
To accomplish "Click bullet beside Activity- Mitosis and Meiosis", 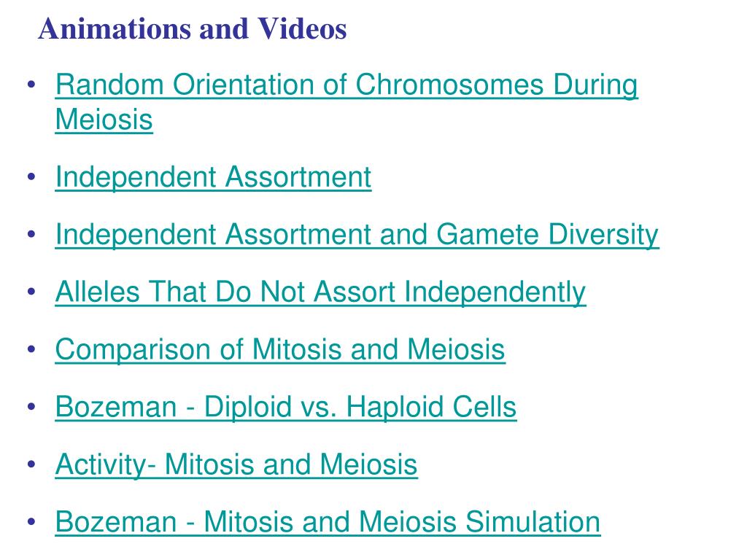I will [31, 464].
